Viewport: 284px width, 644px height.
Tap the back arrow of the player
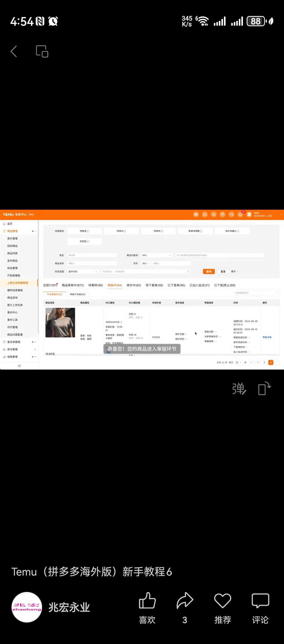14,52
